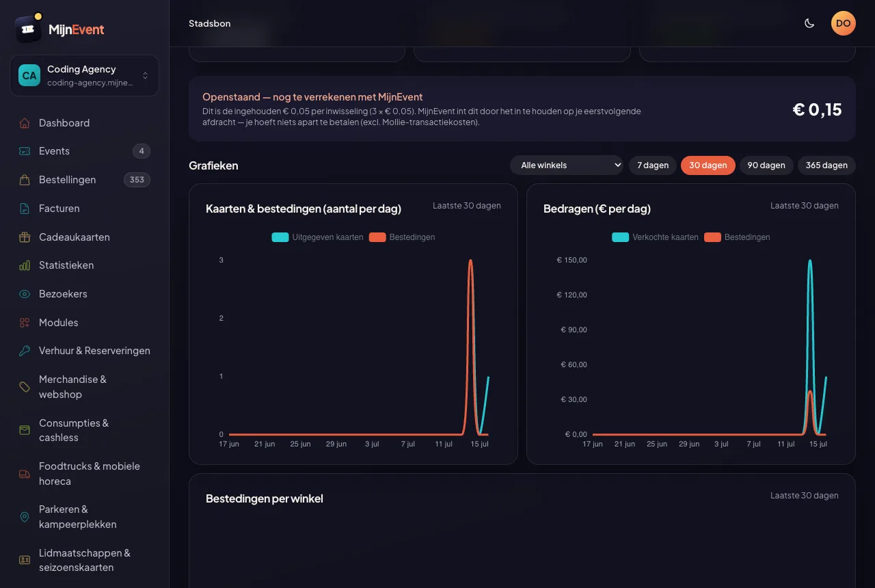Click the Dashboard home icon
The height and width of the screenshot is (588, 875).
[25, 123]
